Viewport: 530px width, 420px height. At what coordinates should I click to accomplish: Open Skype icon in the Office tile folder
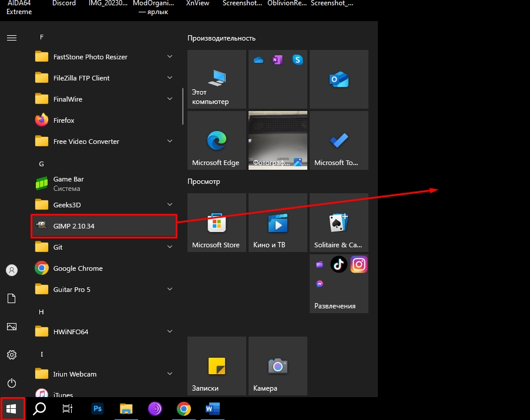tap(297, 60)
